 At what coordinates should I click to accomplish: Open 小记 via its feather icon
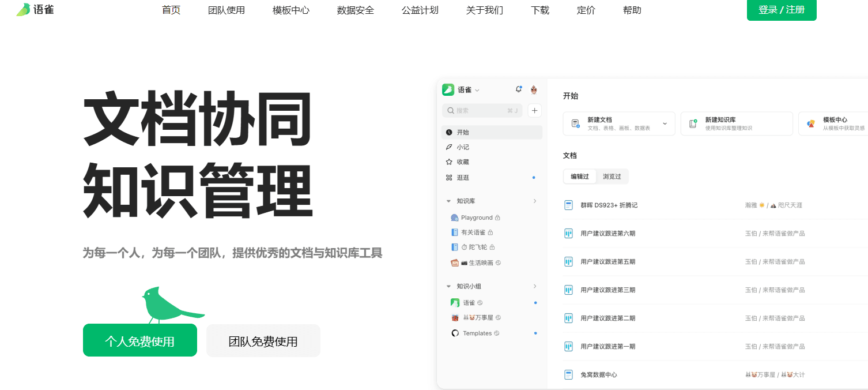[449, 147]
